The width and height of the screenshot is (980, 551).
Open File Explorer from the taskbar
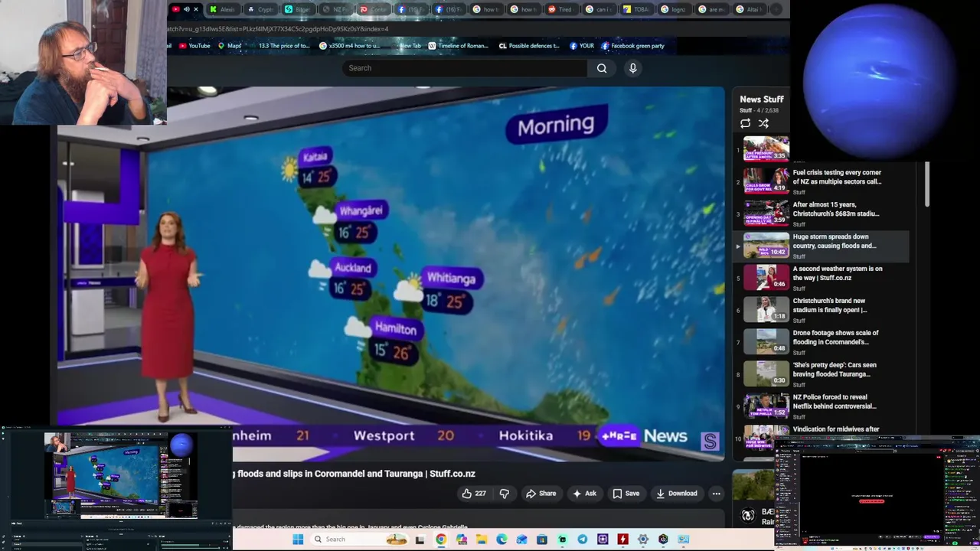pos(482,540)
